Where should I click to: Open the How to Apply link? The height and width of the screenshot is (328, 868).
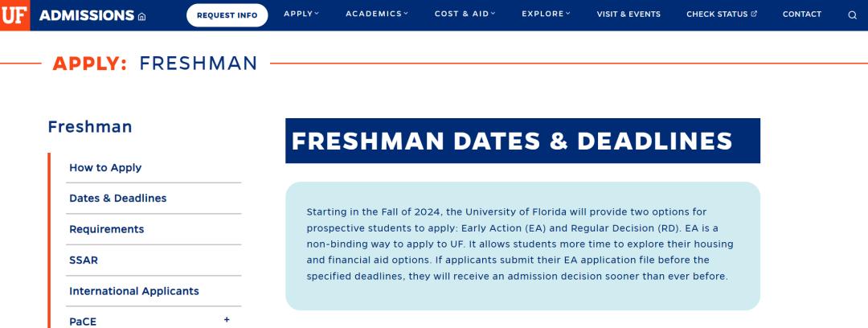(x=105, y=168)
